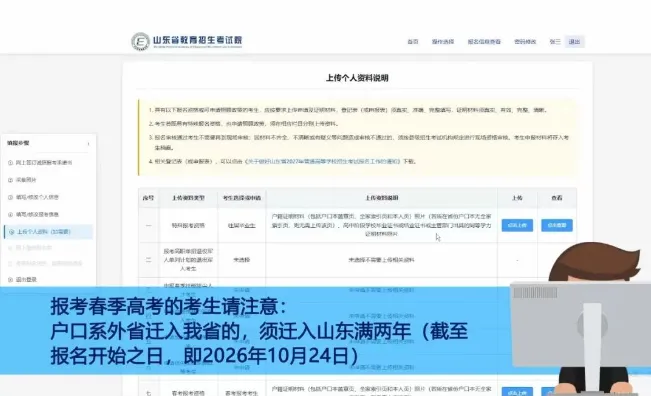The image size is (651, 396).
Task: Click view button in 特殊报考资格 row
Action: coord(557,225)
